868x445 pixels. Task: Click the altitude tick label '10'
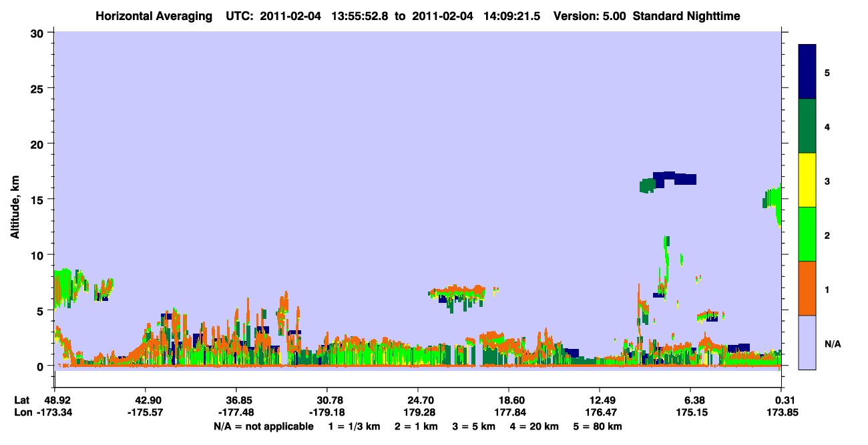point(38,255)
